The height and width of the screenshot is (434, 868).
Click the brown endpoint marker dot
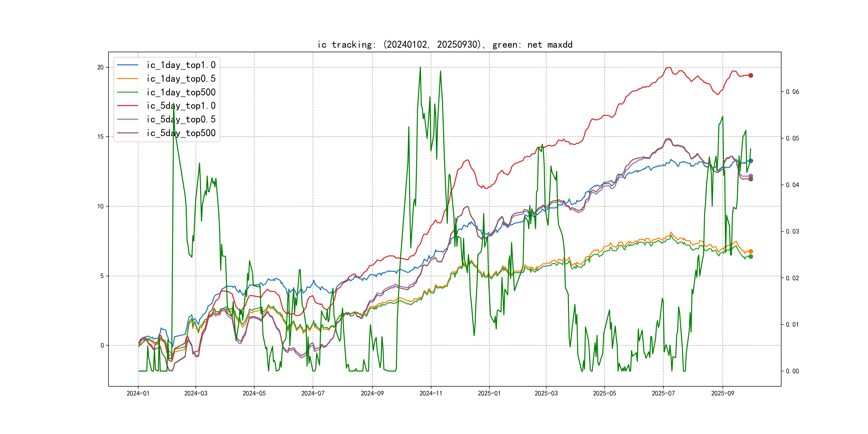pyautogui.click(x=751, y=179)
